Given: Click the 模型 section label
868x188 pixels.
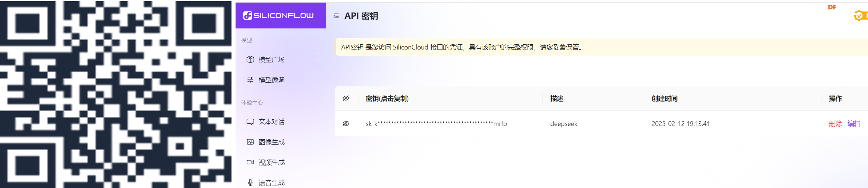Looking at the screenshot, I should coord(247,40).
